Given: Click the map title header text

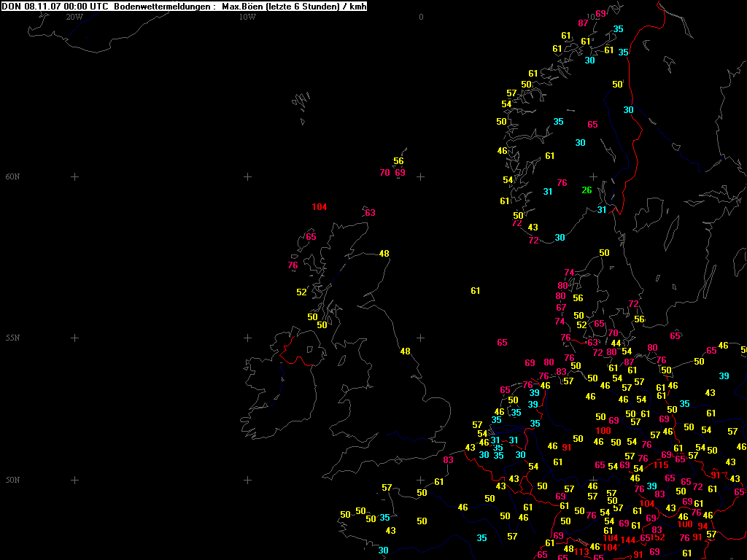Looking at the screenshot, I should tap(184, 7).
